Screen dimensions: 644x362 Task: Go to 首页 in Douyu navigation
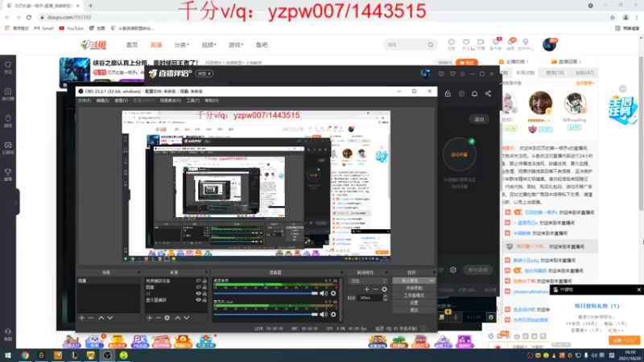[x=132, y=45]
